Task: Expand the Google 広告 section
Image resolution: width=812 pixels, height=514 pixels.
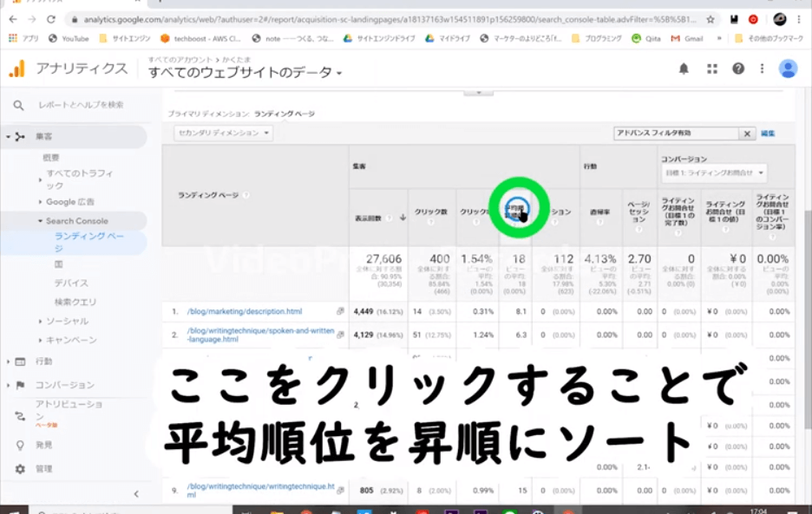Action: [40, 202]
